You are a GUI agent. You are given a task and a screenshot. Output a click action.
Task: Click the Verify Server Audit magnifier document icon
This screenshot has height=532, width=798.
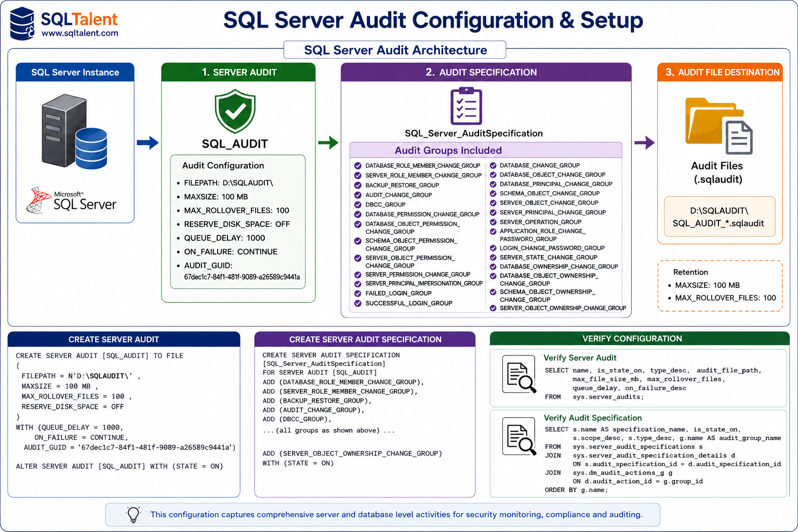(x=520, y=375)
